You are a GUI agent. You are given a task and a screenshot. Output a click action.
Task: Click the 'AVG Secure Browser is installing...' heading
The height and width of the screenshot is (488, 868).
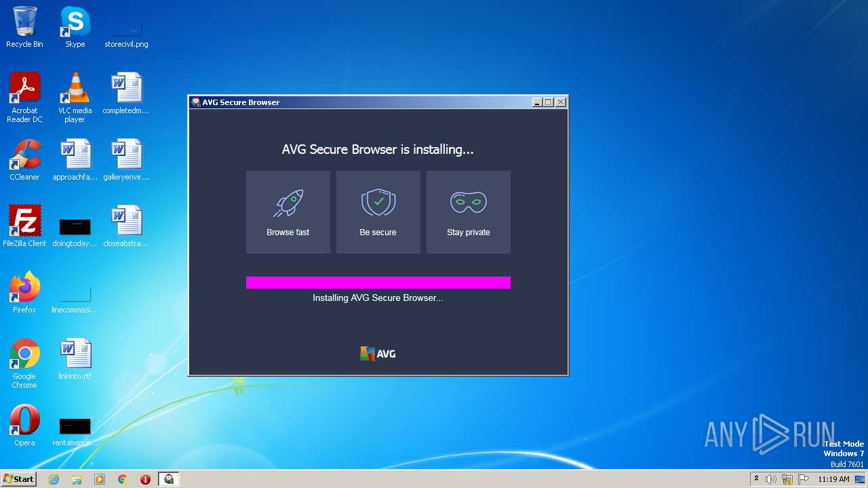tap(378, 150)
